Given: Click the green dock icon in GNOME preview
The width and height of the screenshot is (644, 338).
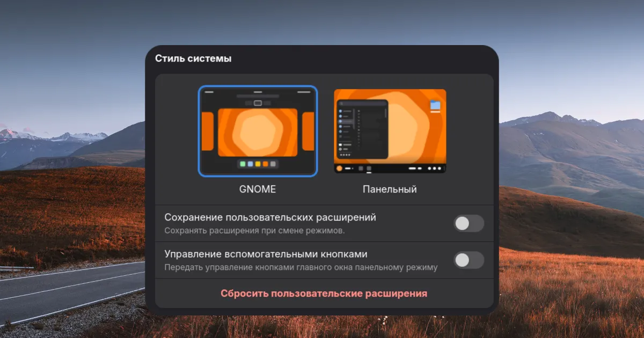Looking at the screenshot, I should [243, 164].
